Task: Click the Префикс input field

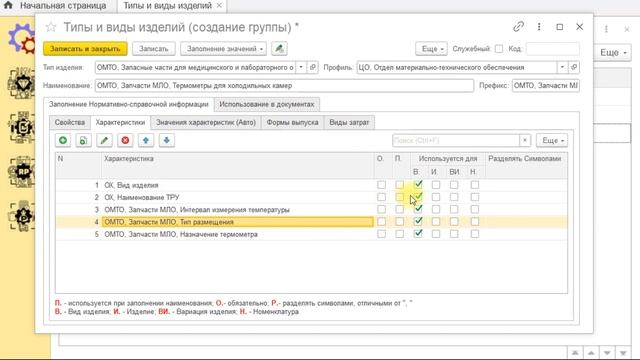Action: tap(546, 86)
